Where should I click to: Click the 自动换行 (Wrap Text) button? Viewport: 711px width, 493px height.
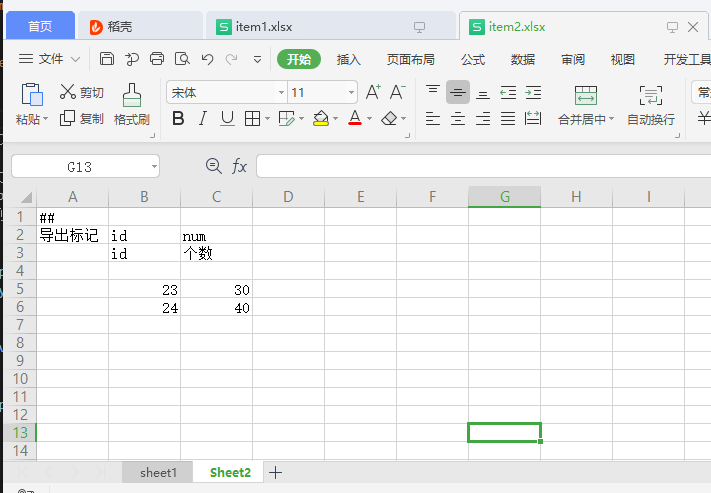click(x=650, y=106)
